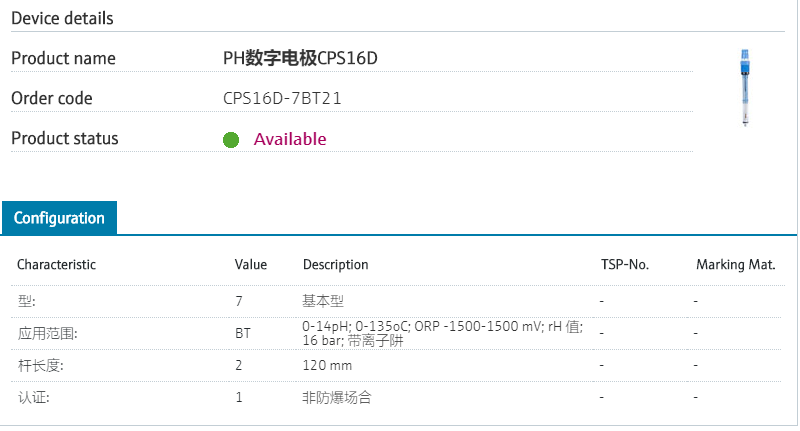Click the 非防爆场合 description cell
Viewport: 800px width, 431px height.
(336, 398)
